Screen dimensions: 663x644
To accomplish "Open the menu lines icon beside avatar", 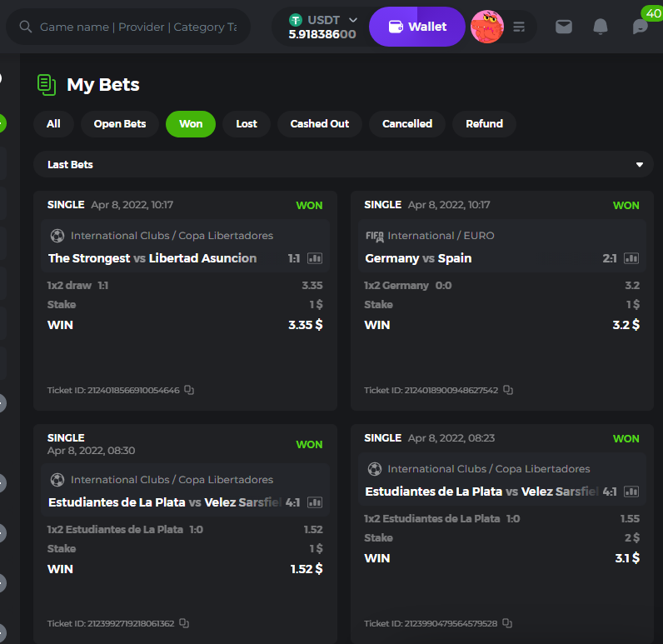I will pos(520,27).
